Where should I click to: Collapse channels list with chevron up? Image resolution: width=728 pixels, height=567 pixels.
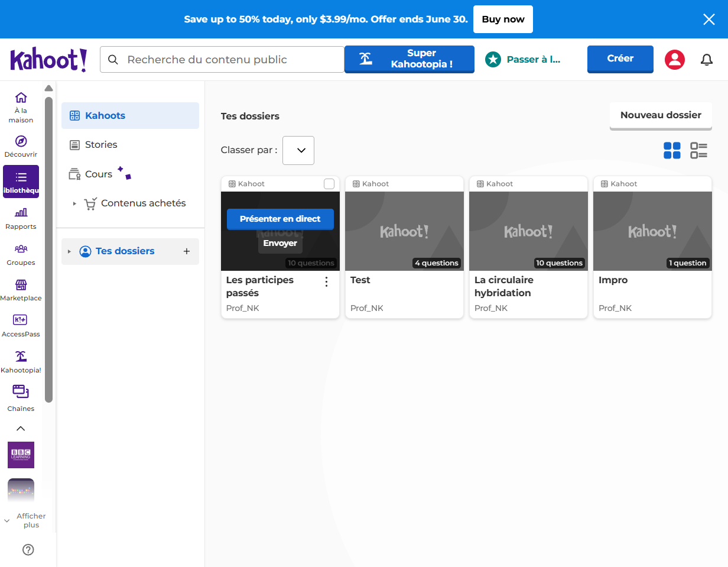click(x=21, y=428)
